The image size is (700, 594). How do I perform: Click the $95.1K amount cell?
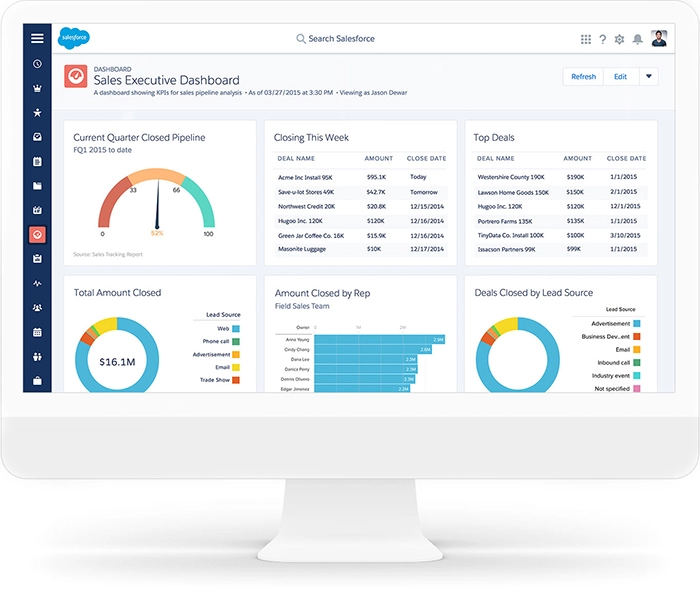pyautogui.click(x=376, y=177)
